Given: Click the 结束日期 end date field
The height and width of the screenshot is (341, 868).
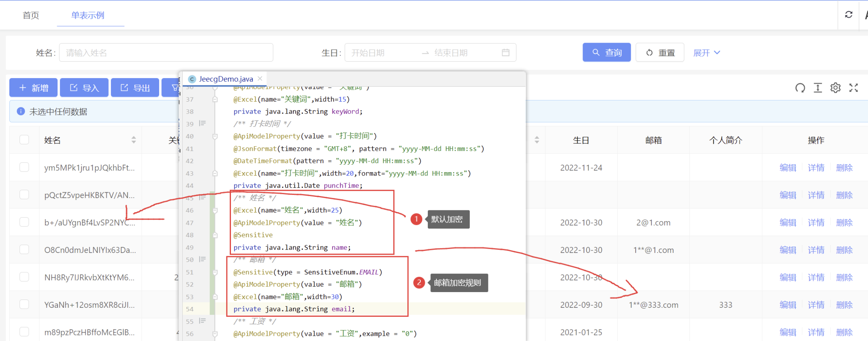Looking at the screenshot, I should point(463,53).
